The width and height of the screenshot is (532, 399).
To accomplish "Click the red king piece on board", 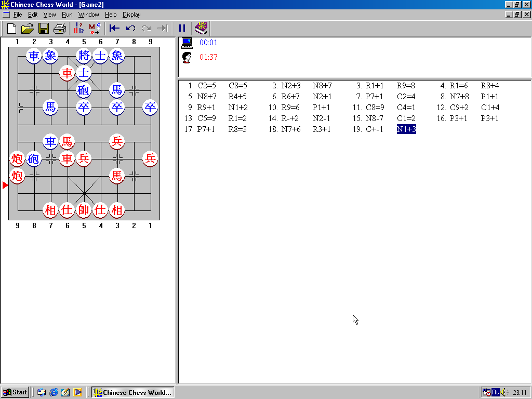I will click(84, 210).
